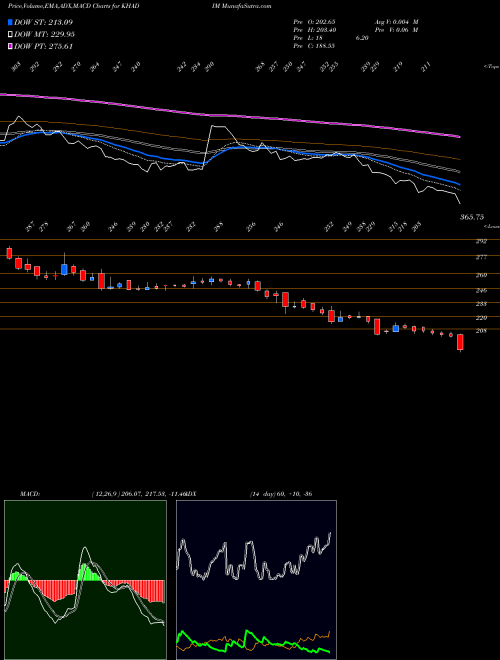Click the ADX '(14 day) 60, +10, -36' values
500x660 pixels.
pyautogui.click(x=281, y=494)
